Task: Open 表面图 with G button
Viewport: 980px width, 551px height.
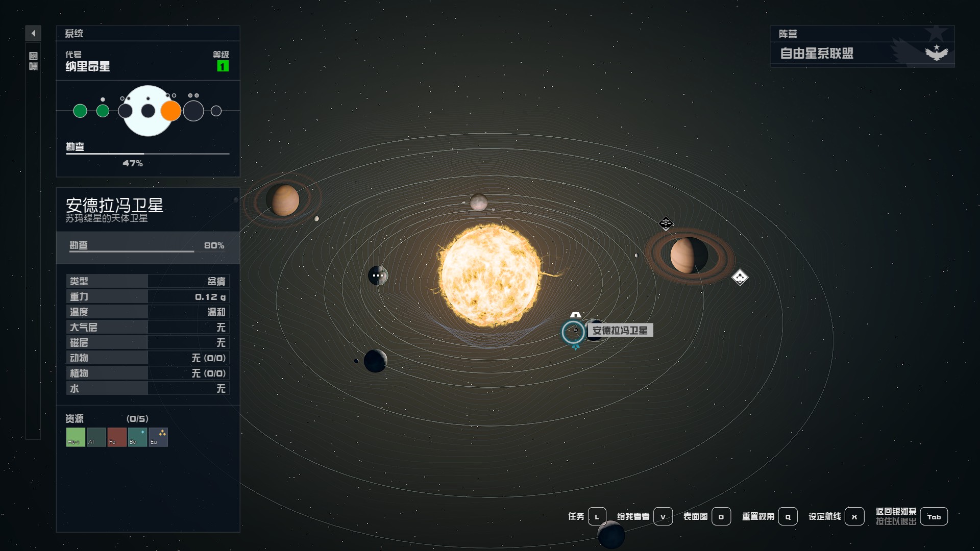Action: [721, 516]
